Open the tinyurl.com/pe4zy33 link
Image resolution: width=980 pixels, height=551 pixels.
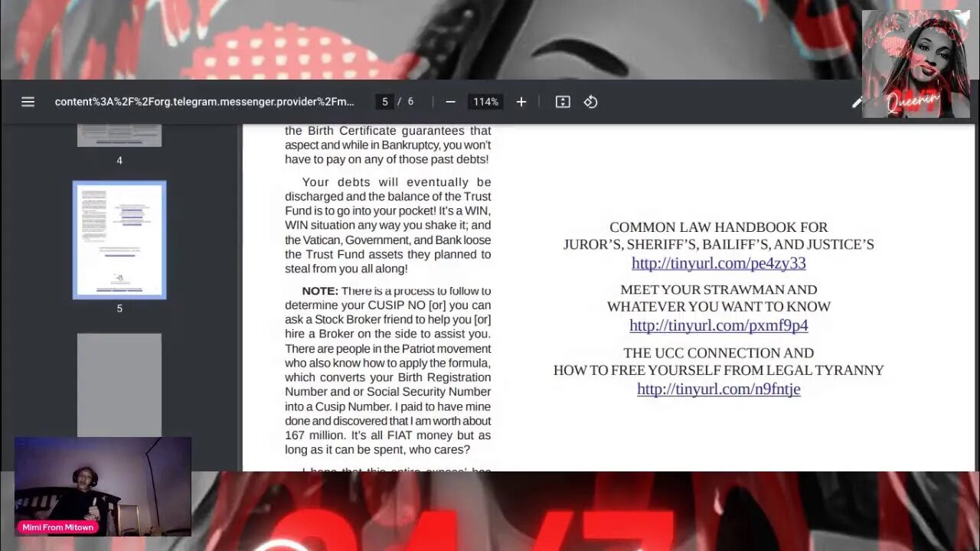719,263
